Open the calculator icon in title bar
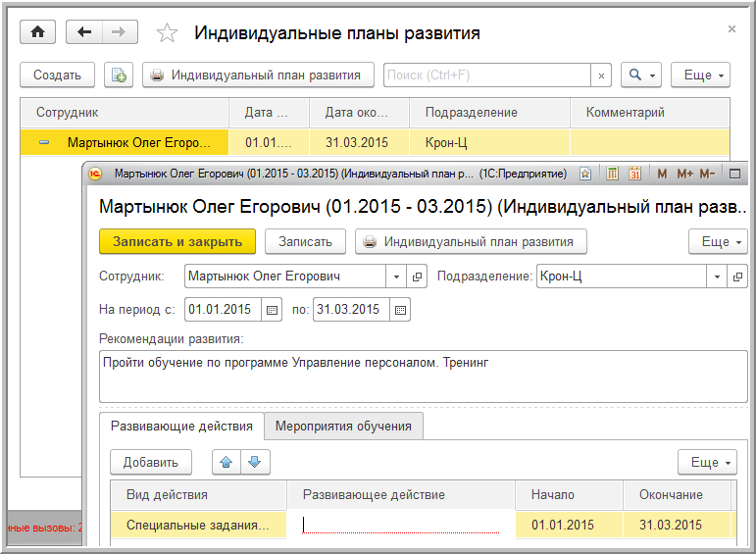Viewport: 756px width, 554px height. (x=612, y=174)
